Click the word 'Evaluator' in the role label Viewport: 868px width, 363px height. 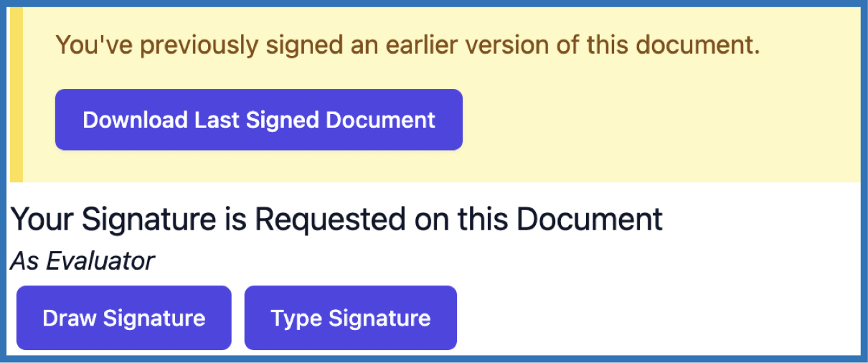point(100,261)
